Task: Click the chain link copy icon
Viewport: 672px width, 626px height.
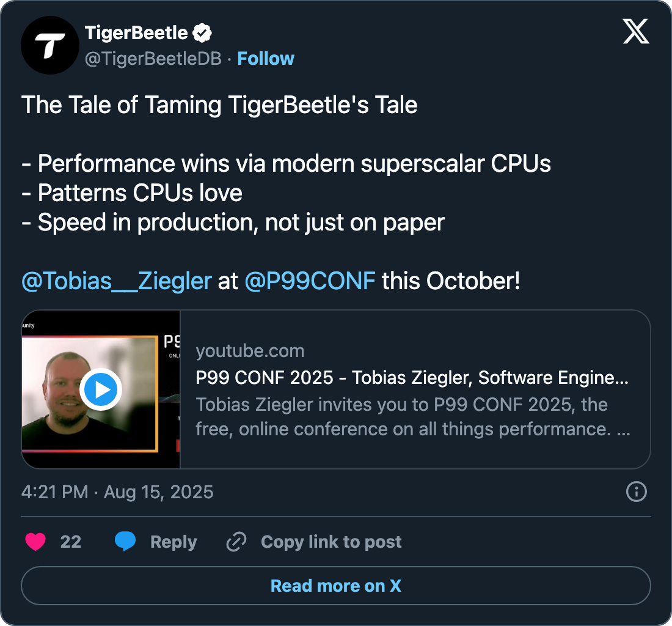Action: [x=236, y=542]
